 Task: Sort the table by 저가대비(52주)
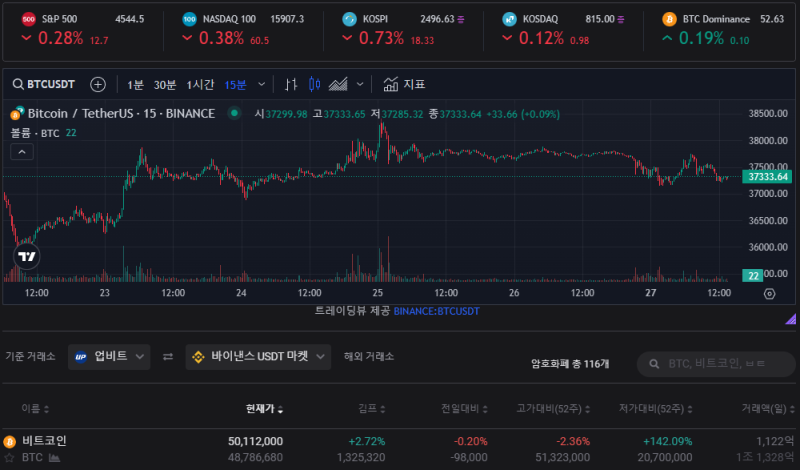point(656,409)
